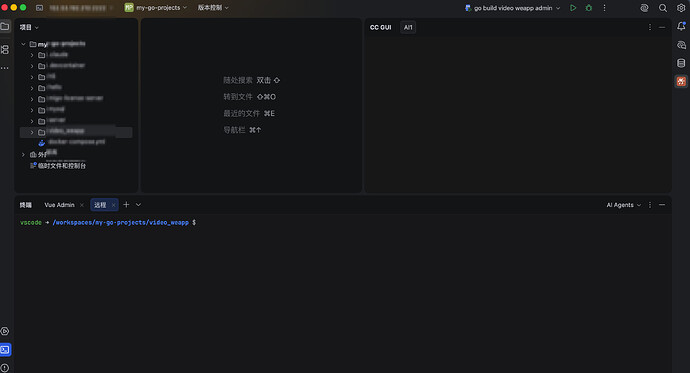Open terminal panel options menu

650,205
